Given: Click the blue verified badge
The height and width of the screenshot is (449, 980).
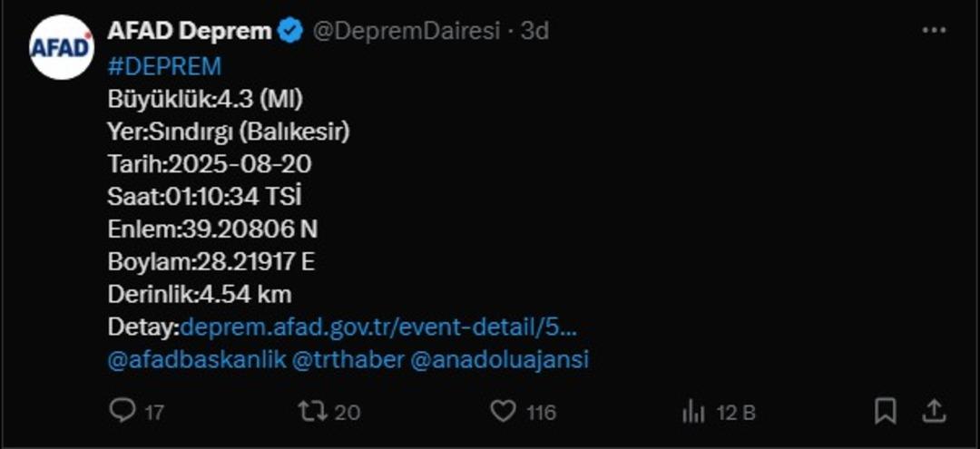Looking at the screenshot, I should coord(290,31).
